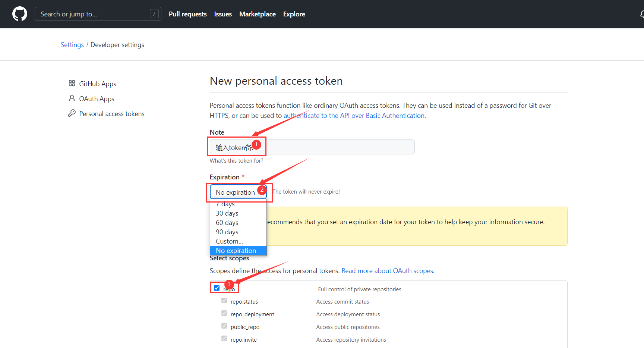Click the Note input field

[x=335, y=147]
